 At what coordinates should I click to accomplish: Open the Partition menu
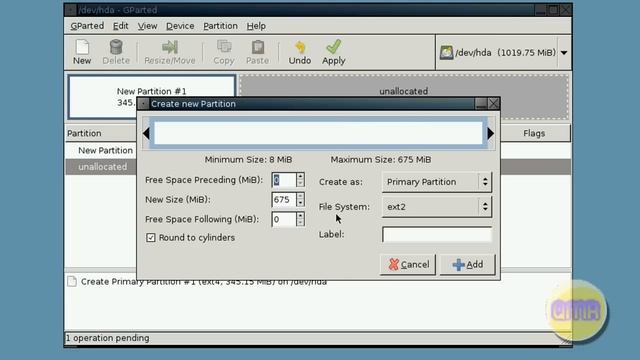[x=220, y=26]
